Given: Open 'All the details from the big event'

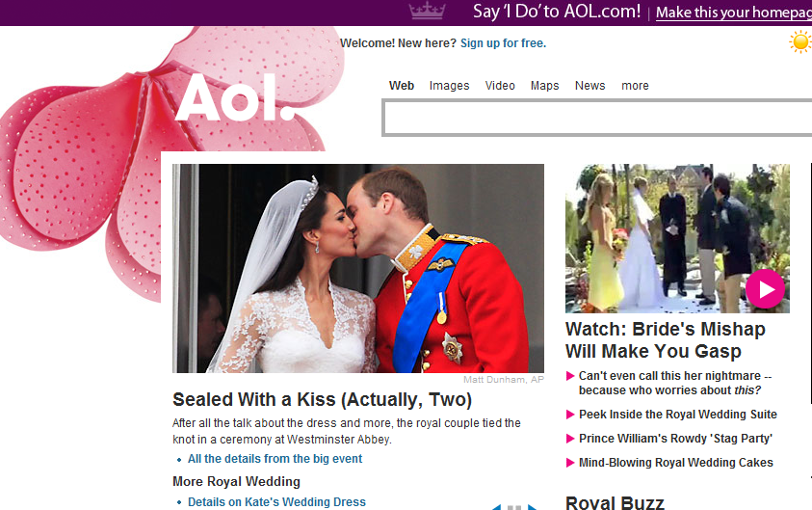Looking at the screenshot, I should (x=275, y=459).
